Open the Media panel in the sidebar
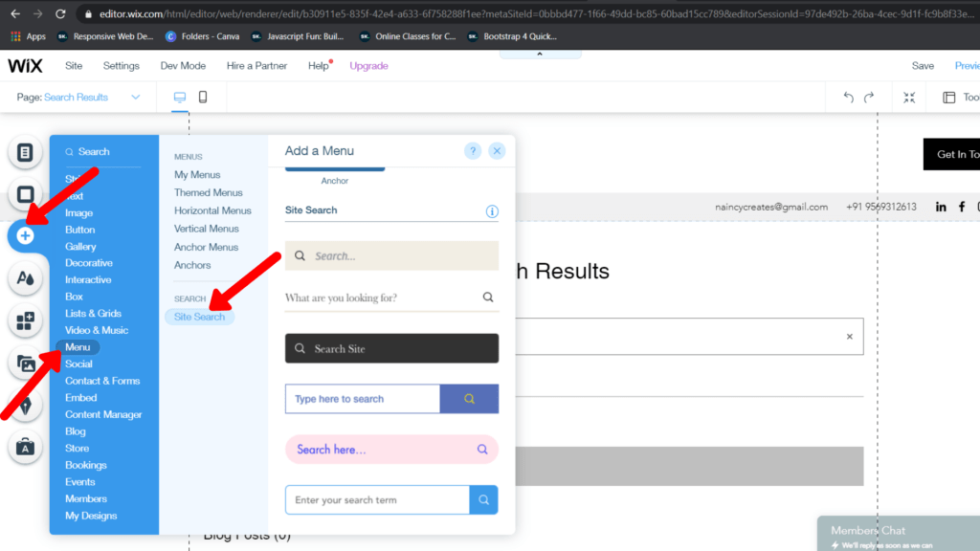This screenshot has width=980, height=551. (26, 362)
